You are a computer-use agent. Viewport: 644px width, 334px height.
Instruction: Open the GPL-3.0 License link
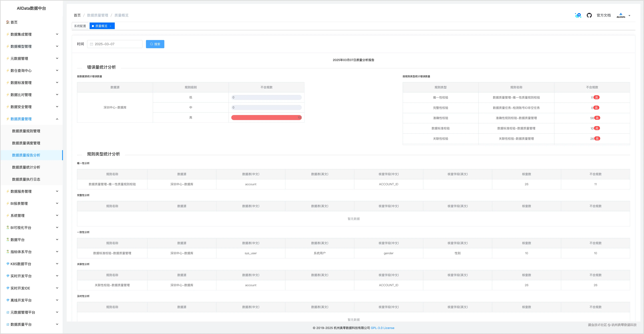(382, 328)
